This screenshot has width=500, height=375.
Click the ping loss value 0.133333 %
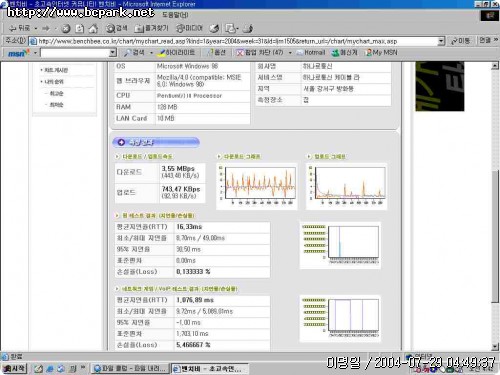(x=193, y=272)
